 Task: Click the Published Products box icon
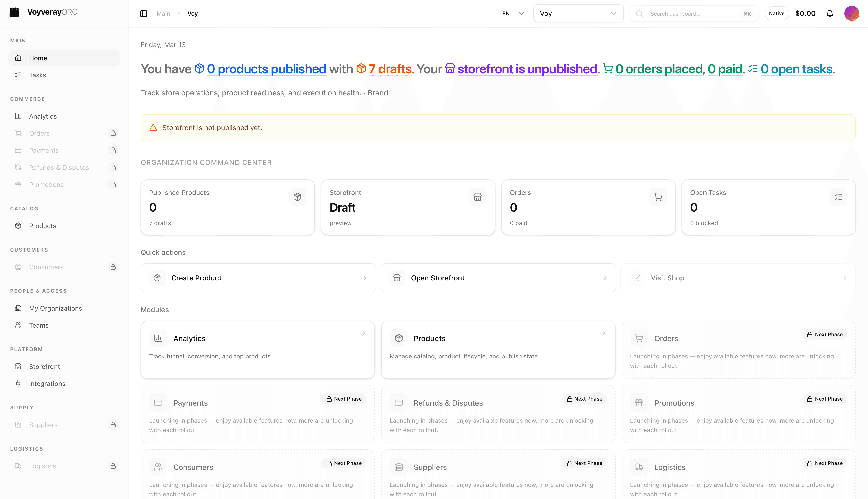pyautogui.click(x=297, y=197)
